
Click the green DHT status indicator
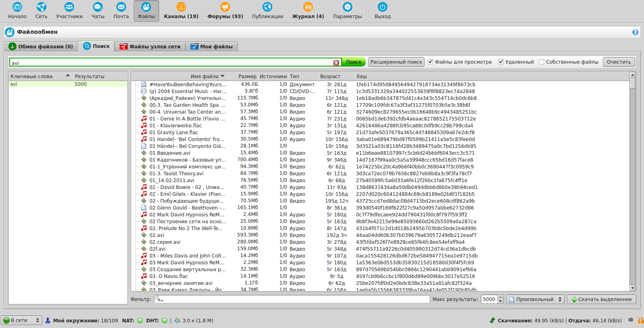click(164, 321)
